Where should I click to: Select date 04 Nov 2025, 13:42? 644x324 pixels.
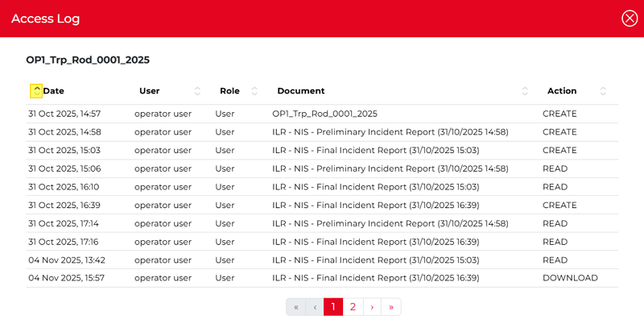pyautogui.click(x=67, y=260)
